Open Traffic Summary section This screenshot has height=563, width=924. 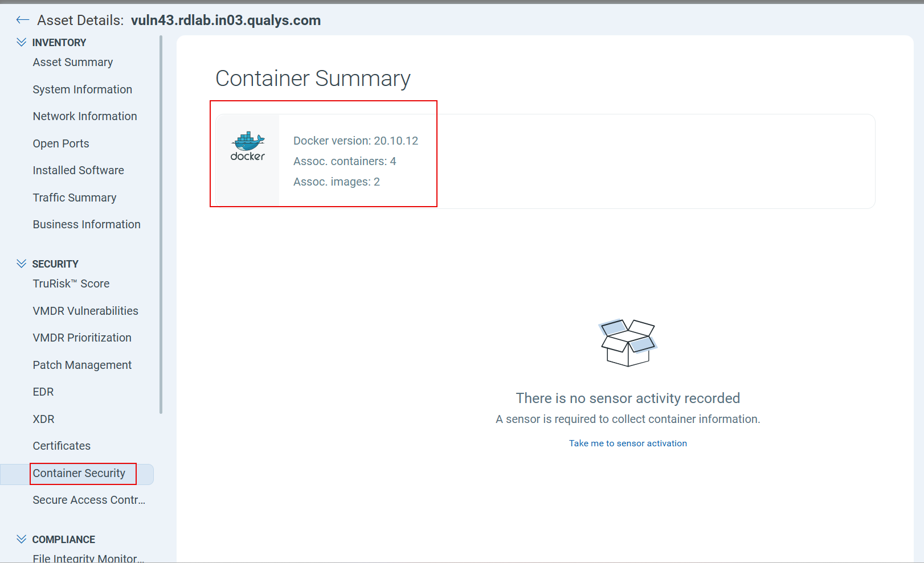pos(75,198)
